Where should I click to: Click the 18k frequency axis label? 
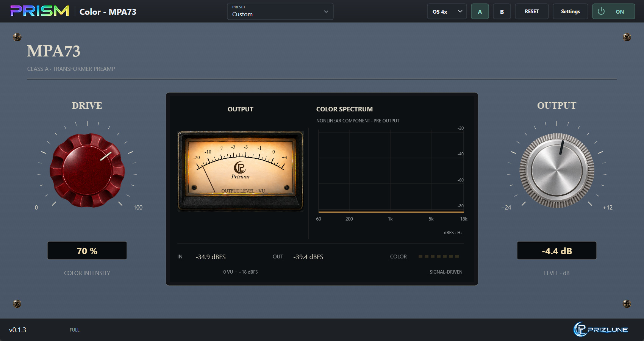pyautogui.click(x=464, y=219)
